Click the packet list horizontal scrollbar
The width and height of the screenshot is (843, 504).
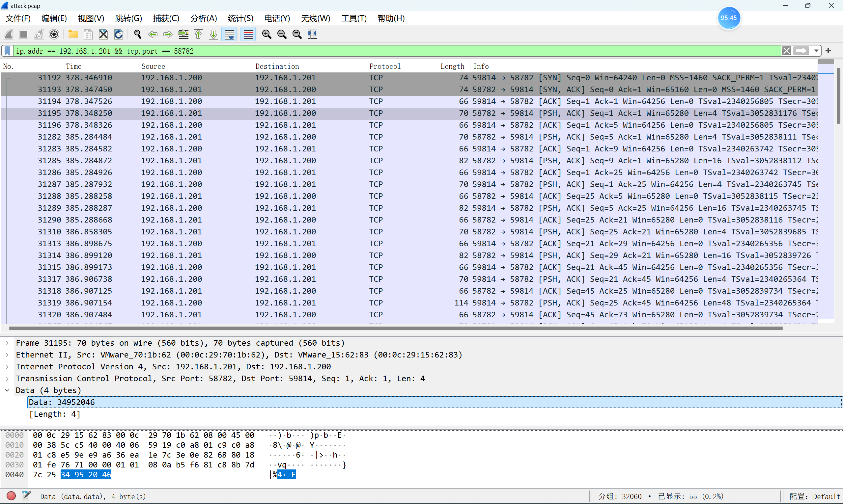pos(396,329)
